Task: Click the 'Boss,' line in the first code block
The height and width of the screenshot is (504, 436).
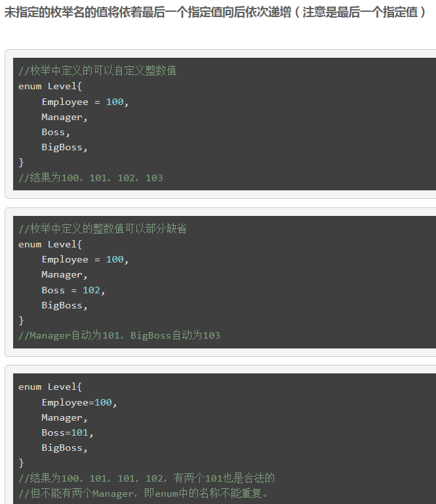Action: (56, 132)
